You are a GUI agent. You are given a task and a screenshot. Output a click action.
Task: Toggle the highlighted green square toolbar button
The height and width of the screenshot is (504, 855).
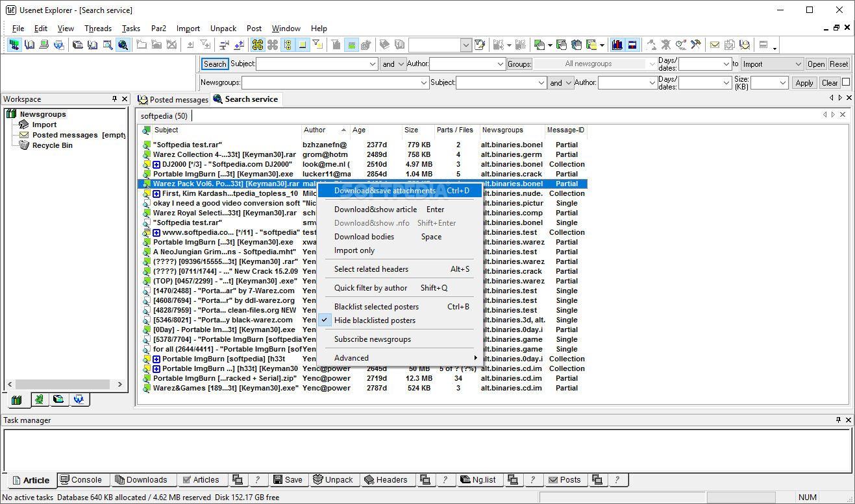tap(351, 45)
